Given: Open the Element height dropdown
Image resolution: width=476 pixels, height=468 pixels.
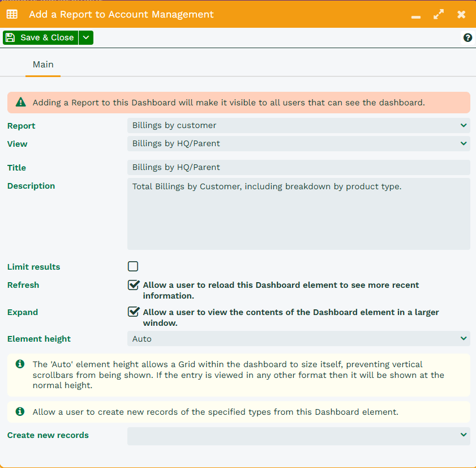Looking at the screenshot, I should tap(298, 339).
